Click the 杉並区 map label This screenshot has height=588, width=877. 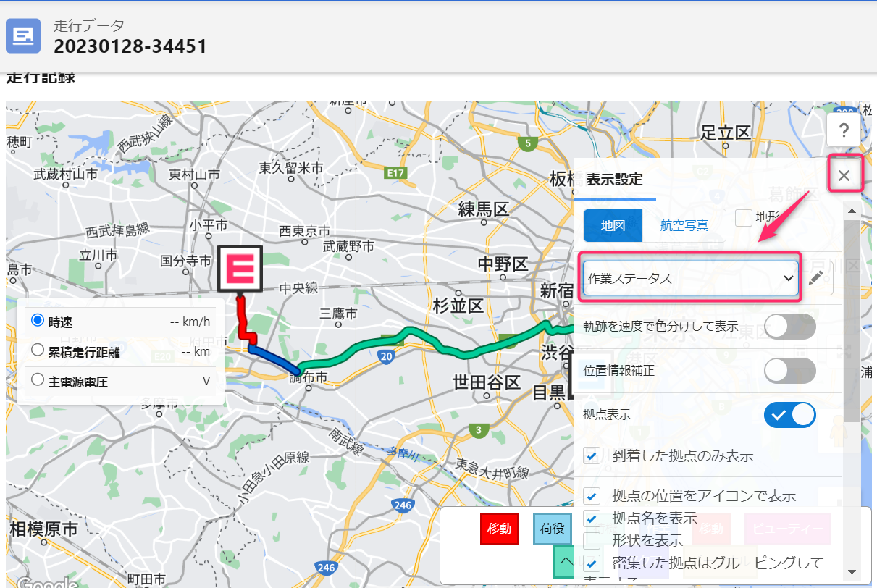(457, 304)
